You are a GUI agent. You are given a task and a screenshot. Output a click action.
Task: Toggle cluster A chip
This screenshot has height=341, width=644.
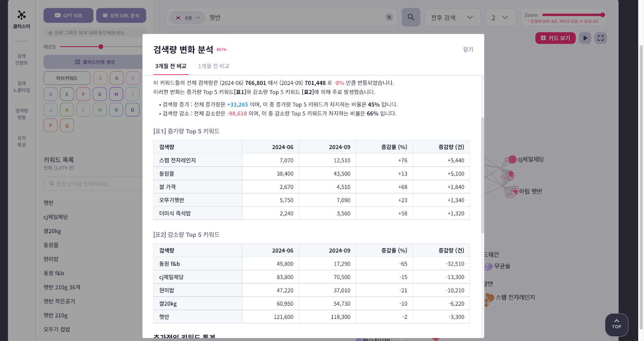pyautogui.click(x=100, y=78)
